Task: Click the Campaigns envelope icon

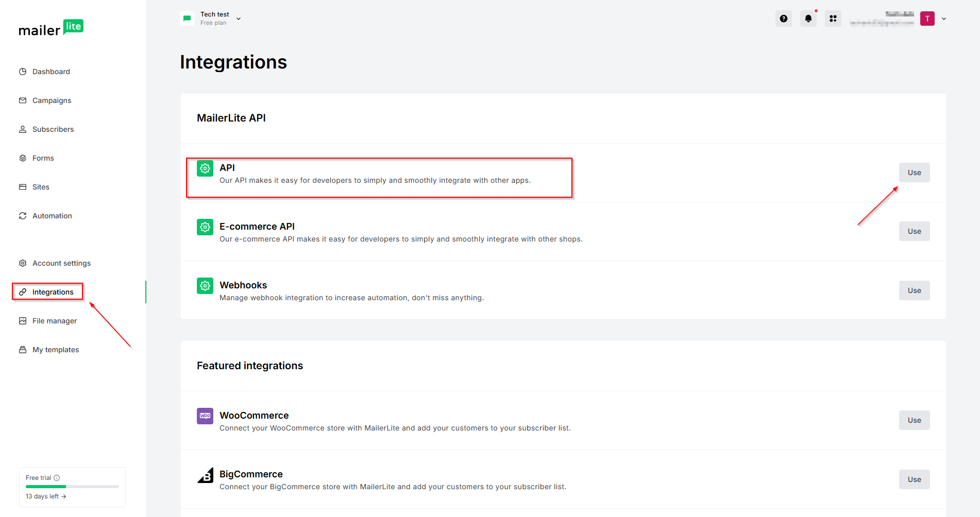Action: (23, 100)
